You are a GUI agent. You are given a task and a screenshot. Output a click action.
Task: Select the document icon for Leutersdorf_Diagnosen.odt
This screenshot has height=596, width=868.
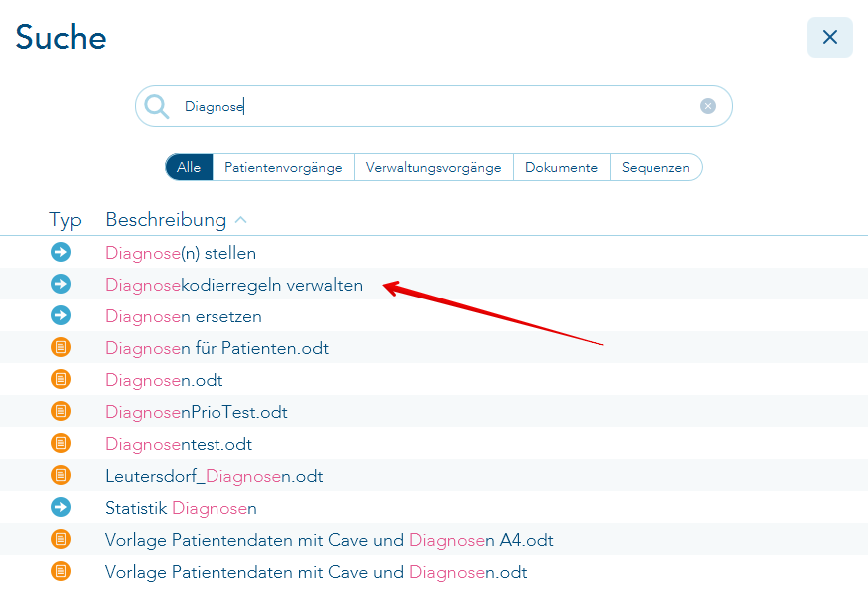pos(61,475)
